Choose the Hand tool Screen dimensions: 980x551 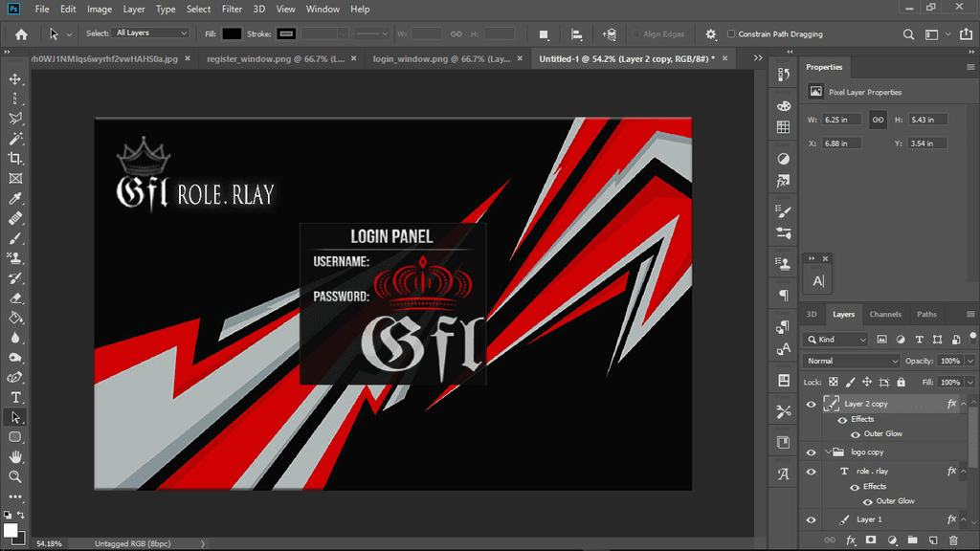[15, 456]
